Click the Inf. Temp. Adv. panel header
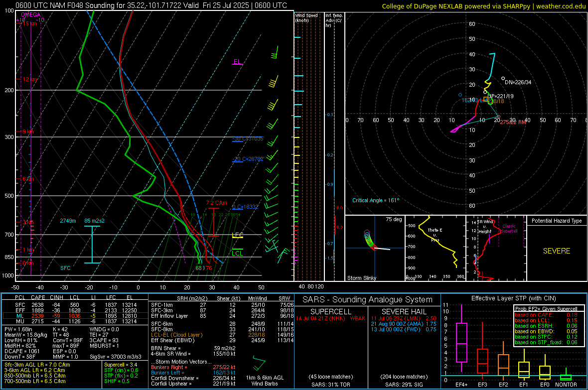Viewport: 588px width, 390px height. (334, 20)
